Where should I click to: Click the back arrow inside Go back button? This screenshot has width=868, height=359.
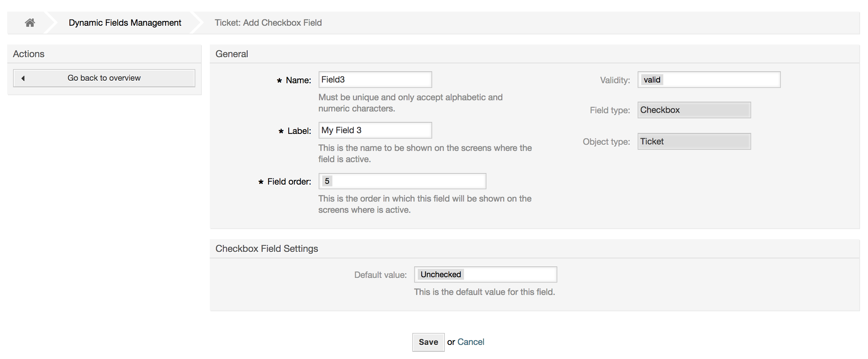(23, 78)
